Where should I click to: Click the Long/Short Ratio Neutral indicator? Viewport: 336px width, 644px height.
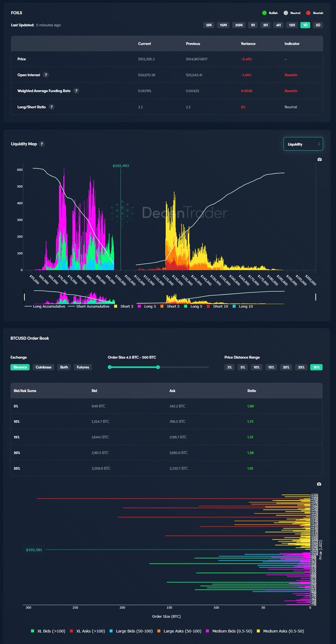[290, 107]
